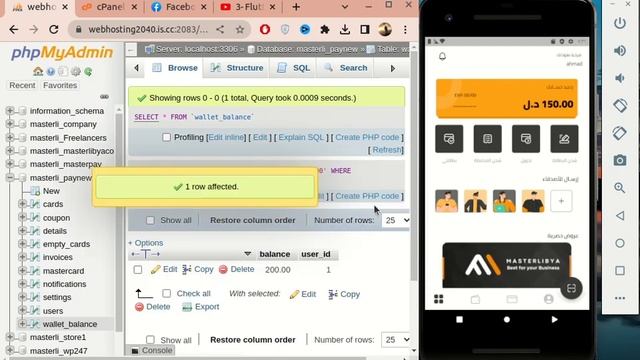Viewport: 640px width, 360px height.
Task: Select wallet_balance table in tree
Action: point(70,324)
